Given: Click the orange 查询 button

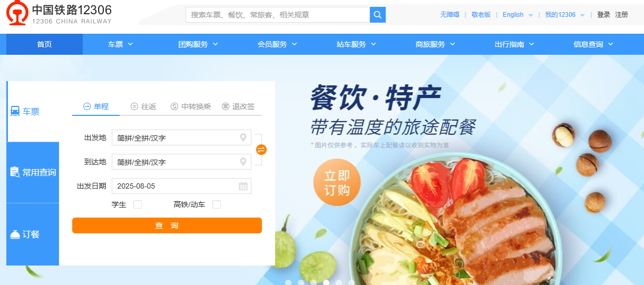Looking at the screenshot, I should [167, 225].
